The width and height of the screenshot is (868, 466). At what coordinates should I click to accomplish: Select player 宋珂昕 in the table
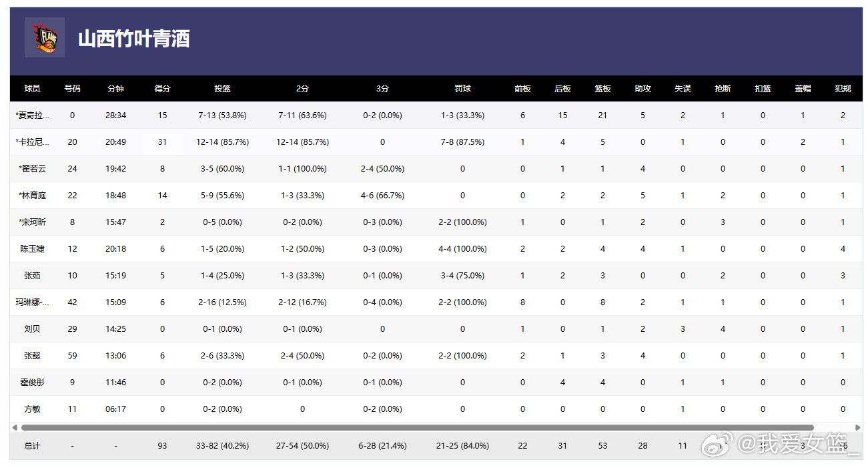(x=33, y=222)
